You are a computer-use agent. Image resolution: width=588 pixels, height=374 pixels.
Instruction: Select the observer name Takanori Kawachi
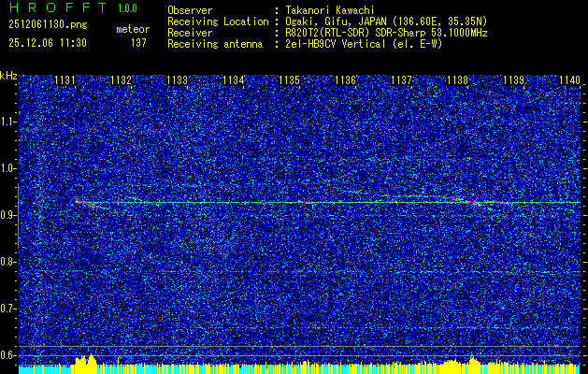coord(330,10)
